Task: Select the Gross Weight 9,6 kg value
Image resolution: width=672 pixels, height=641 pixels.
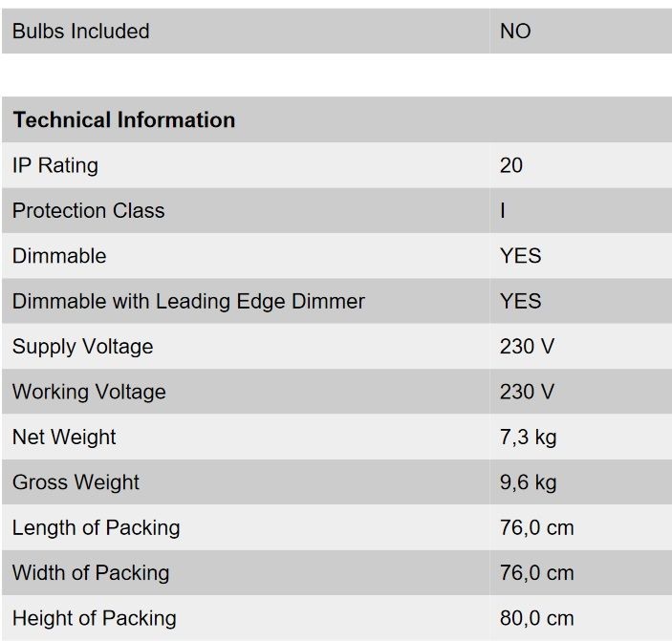Action: tap(528, 482)
